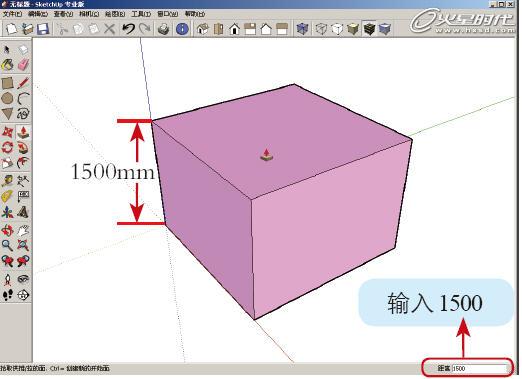Select the Protractor tool
This screenshot has width=522, height=379.
point(7,196)
